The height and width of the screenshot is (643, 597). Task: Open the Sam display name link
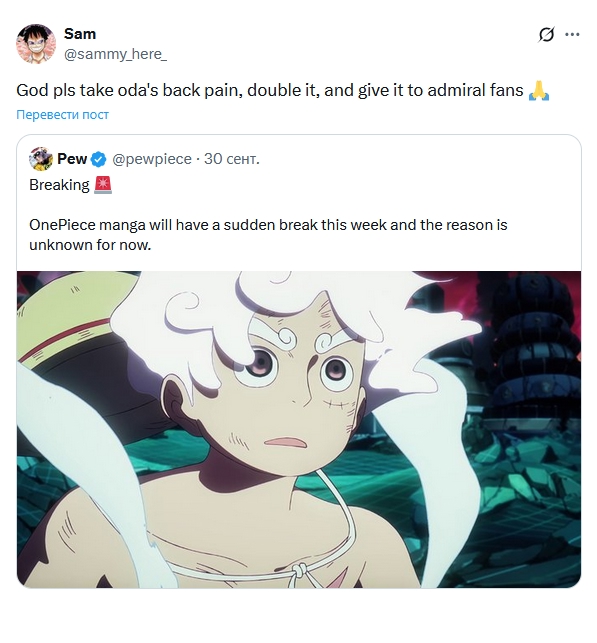80,34
